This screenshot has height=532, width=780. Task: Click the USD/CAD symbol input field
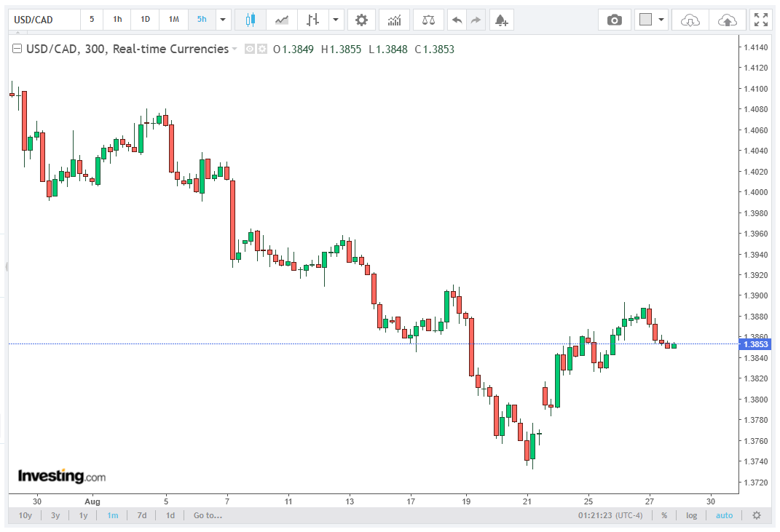tap(44, 20)
